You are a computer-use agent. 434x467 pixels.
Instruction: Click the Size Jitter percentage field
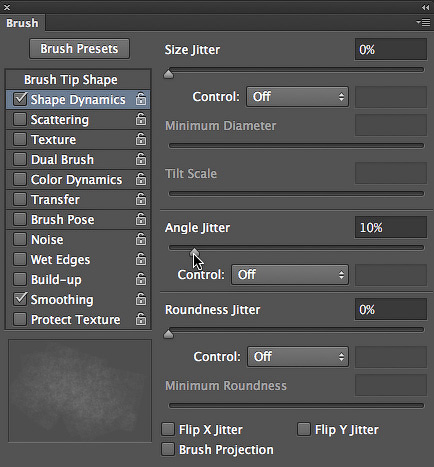(x=391, y=50)
